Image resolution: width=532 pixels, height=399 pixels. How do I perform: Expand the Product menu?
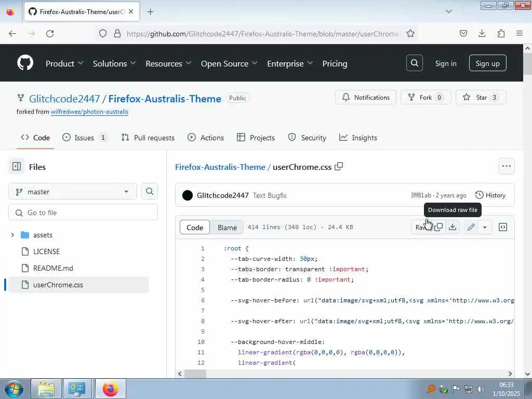64,63
